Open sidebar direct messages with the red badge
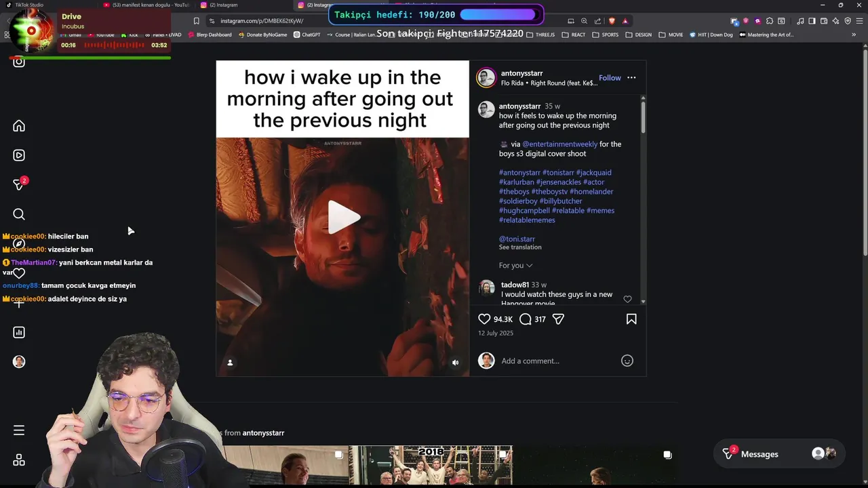 (20, 184)
